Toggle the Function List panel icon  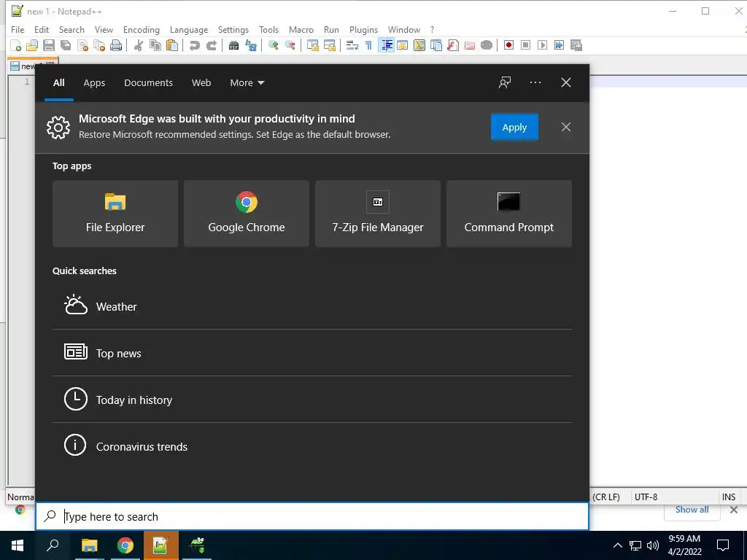click(453, 45)
